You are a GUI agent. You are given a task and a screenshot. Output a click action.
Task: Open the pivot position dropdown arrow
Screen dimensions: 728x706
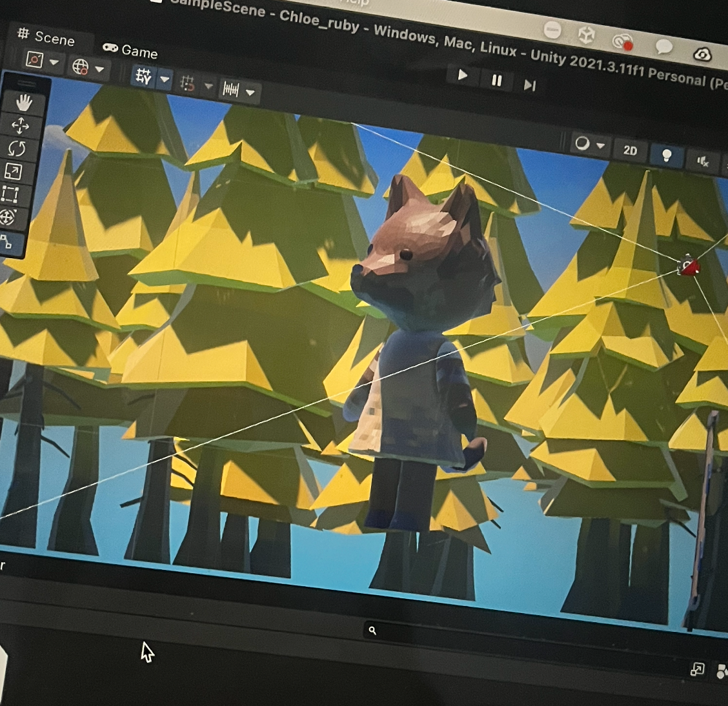(x=54, y=62)
